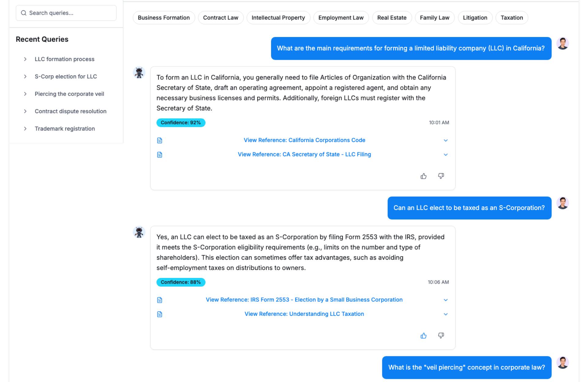The height and width of the screenshot is (382, 588).
Task: Click document icon beside CA Secretary of State reference
Action: (160, 155)
